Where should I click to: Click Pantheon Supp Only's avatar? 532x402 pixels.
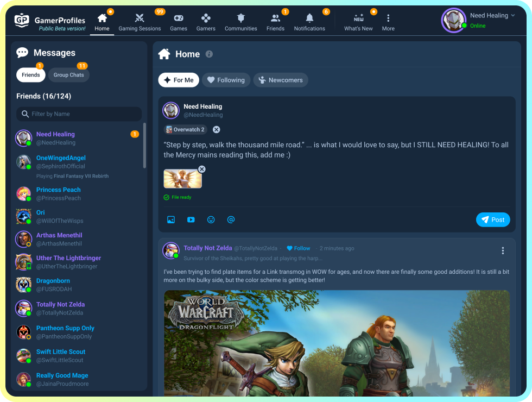tap(24, 332)
